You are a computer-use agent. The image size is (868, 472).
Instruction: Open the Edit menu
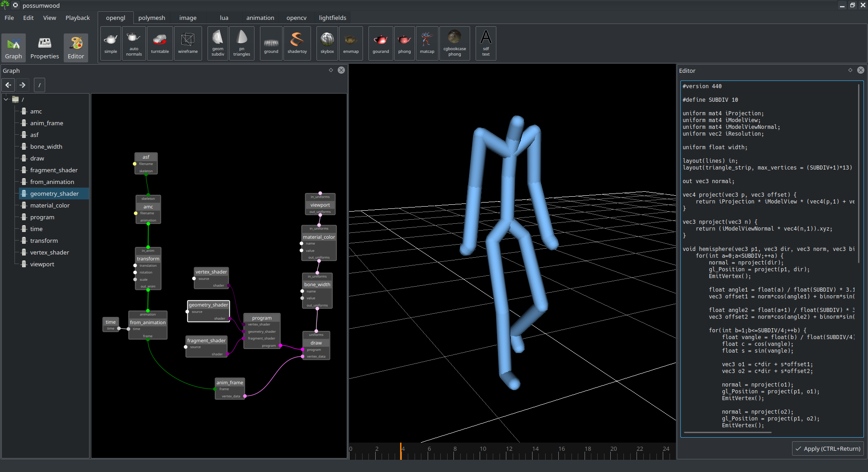click(28, 18)
